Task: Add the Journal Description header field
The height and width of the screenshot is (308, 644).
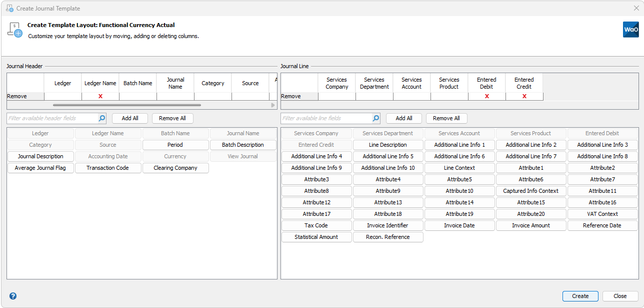Action: point(40,156)
